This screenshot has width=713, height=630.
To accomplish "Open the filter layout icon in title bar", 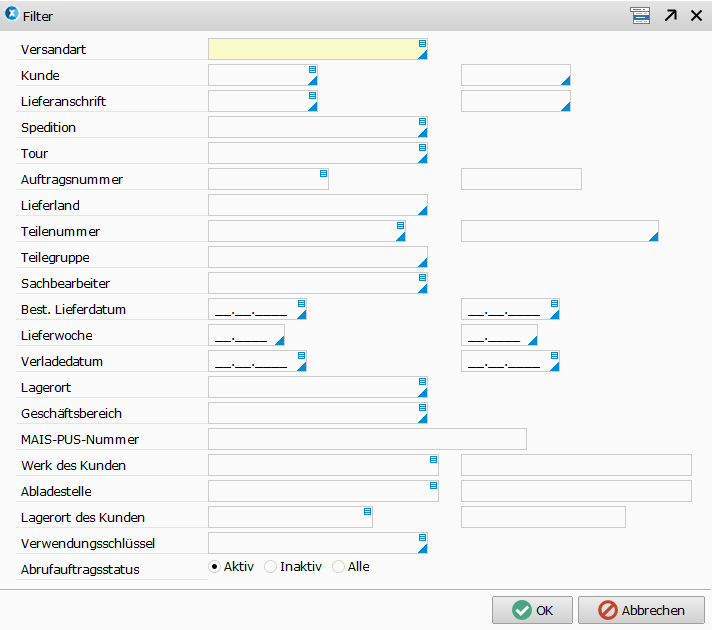I will click(639, 15).
